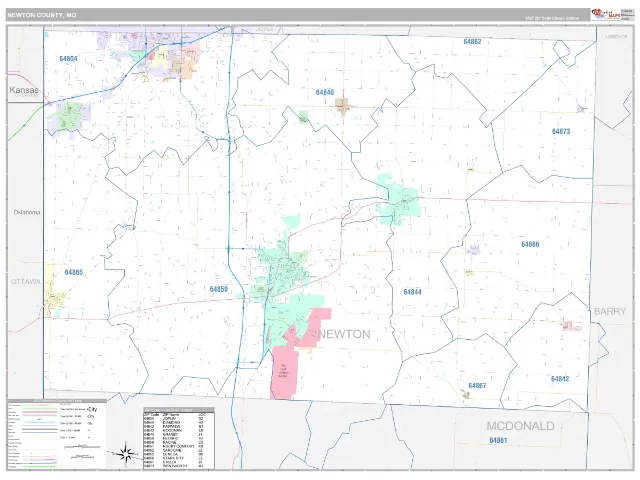
Task: Select ZIP code label 64844
Action: (x=412, y=292)
